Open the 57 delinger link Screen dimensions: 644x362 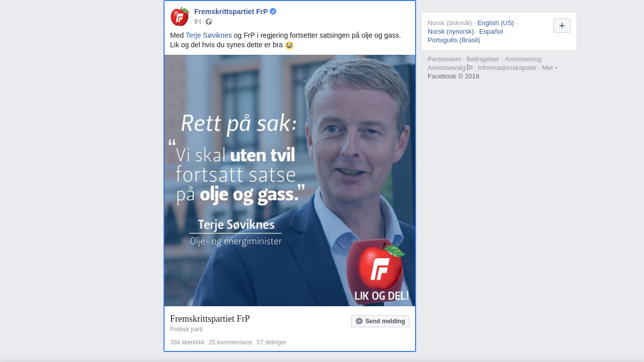(x=271, y=342)
